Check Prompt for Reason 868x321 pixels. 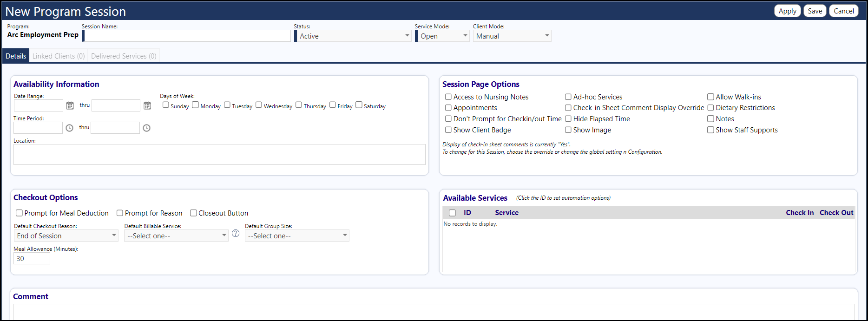pyautogui.click(x=120, y=213)
